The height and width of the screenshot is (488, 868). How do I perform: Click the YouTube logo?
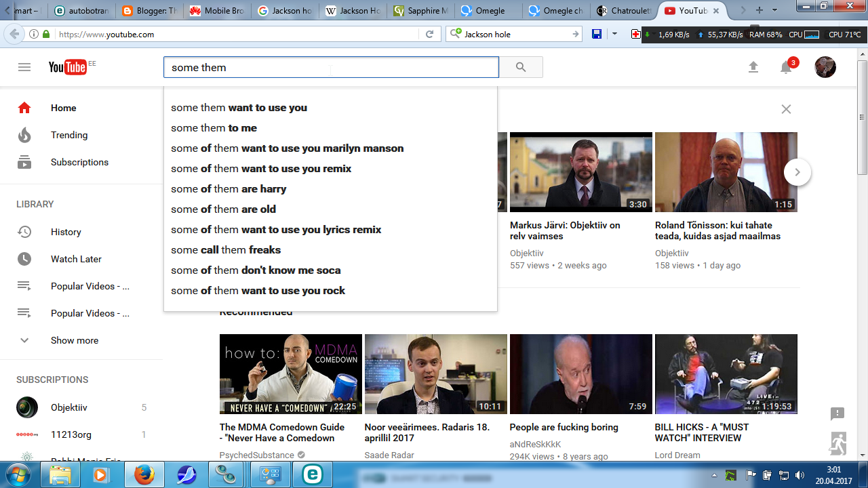point(68,66)
